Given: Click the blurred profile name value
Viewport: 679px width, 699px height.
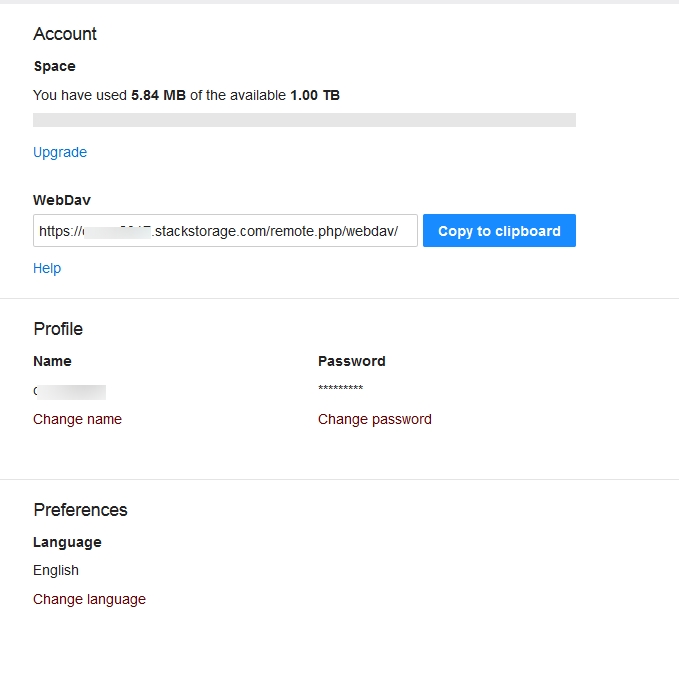Looking at the screenshot, I should [x=70, y=391].
